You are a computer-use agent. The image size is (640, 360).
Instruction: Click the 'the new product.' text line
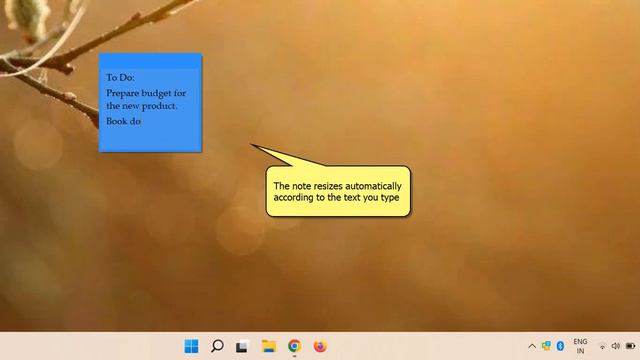coord(142,106)
